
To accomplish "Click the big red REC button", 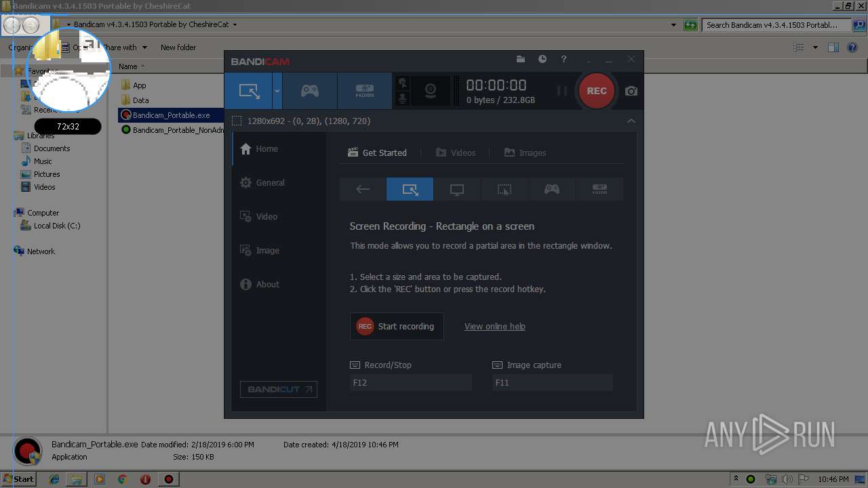I will coord(597,91).
